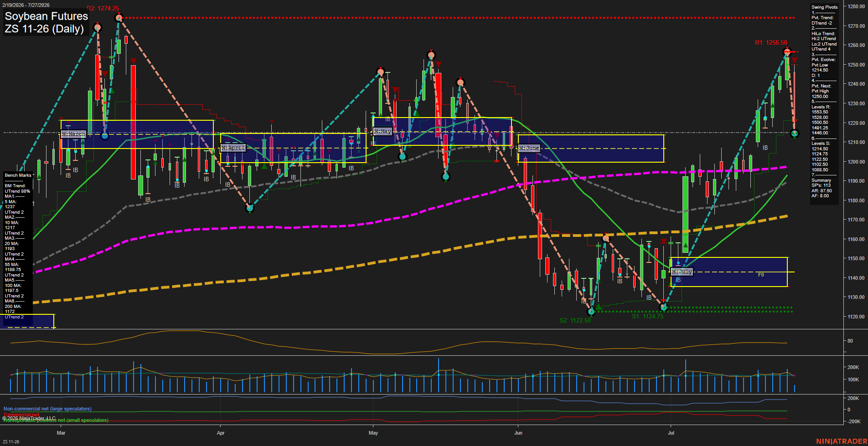The width and height of the screenshot is (868, 446).
Task: Select the M:May monthly range tag
Action: 382,131
